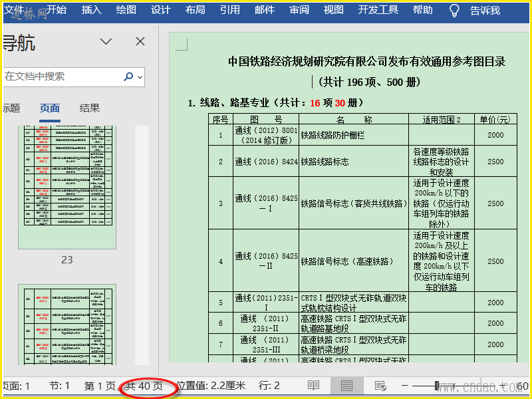Open the 文件 menu
Screen dimensions: 532x399
pos(13,10)
